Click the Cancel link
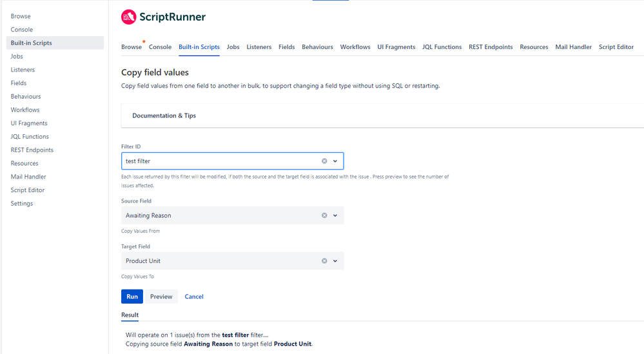644x354 pixels. click(194, 297)
